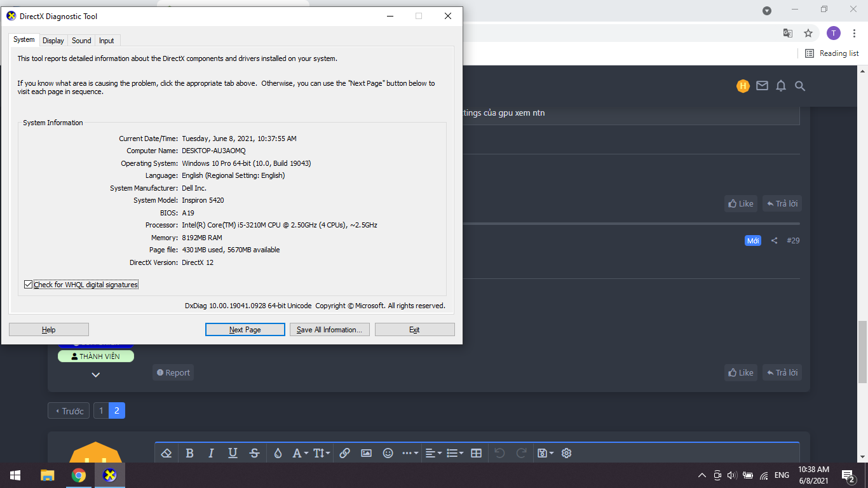Open the smilies emoji picker

pos(388,453)
